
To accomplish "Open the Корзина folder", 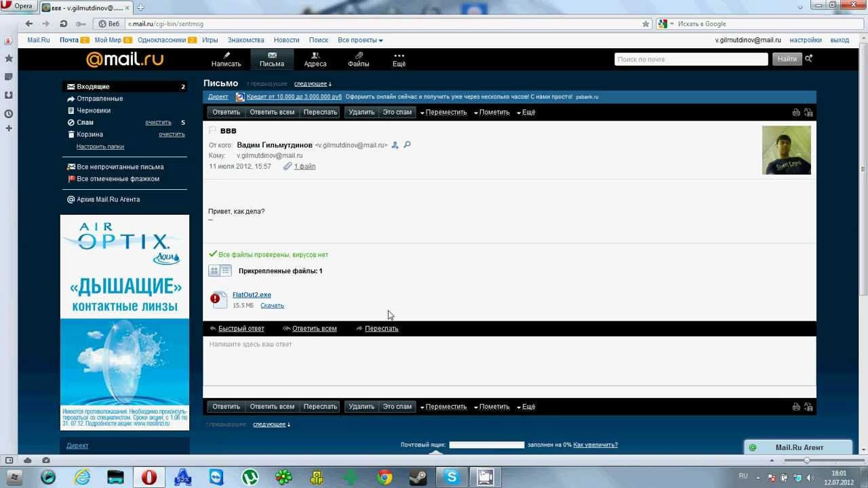I will 90,134.
